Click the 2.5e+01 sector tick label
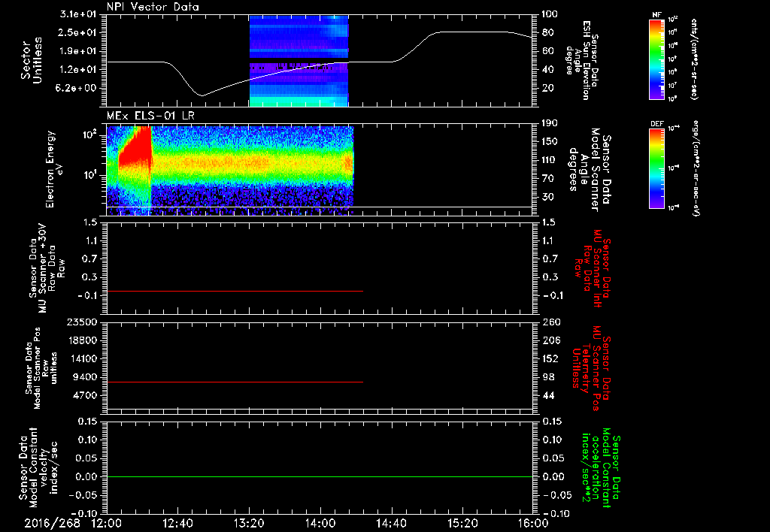Image resolution: width=770 pixels, height=532 pixels. point(79,32)
